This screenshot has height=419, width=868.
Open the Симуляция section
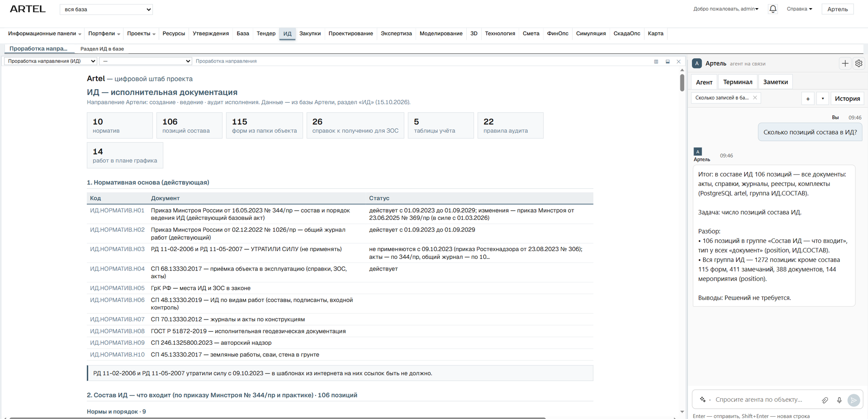(591, 33)
